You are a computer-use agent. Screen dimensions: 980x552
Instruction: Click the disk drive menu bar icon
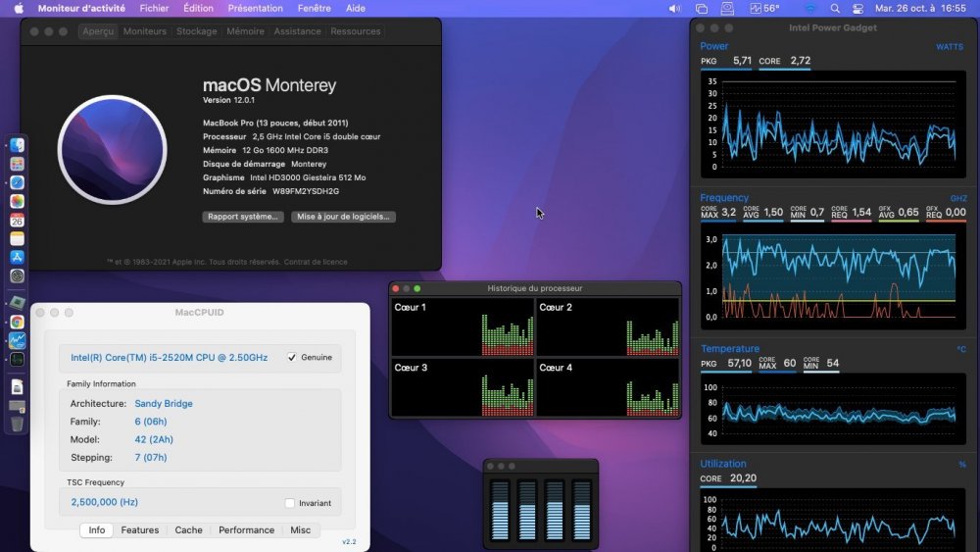click(727, 8)
